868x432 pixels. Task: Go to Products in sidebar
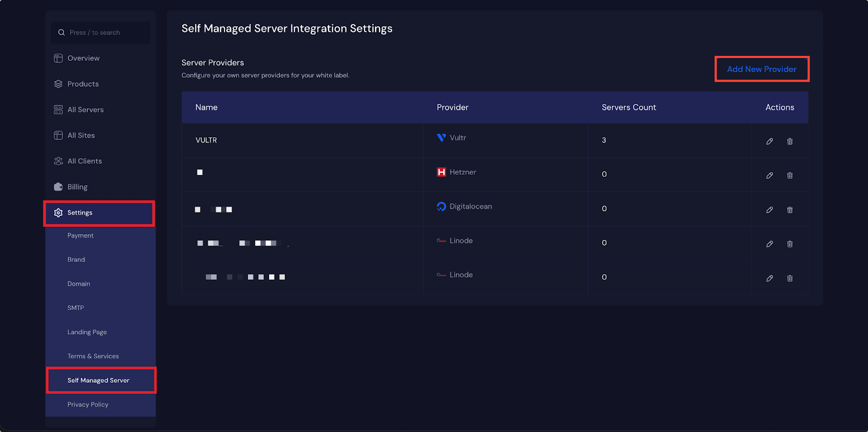click(x=82, y=84)
